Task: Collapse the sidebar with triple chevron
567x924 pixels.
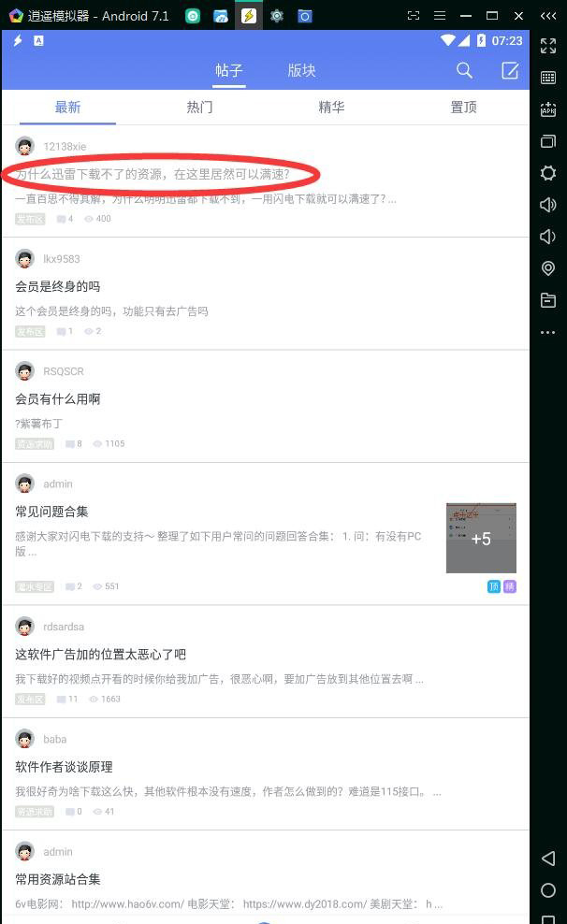Action: coord(548,16)
